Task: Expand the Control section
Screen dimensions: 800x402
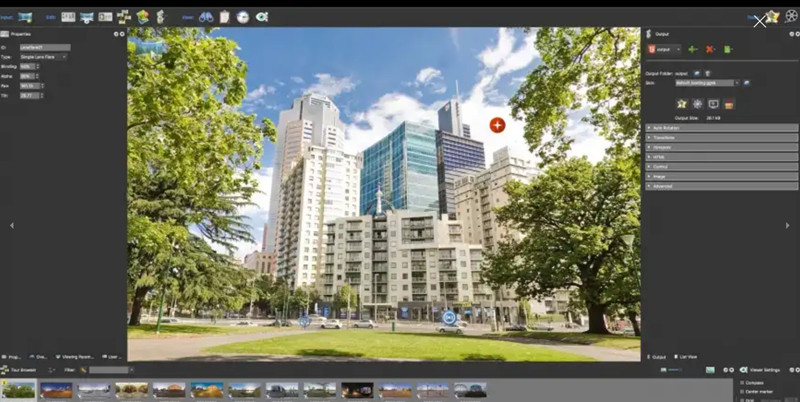Action: pos(721,167)
